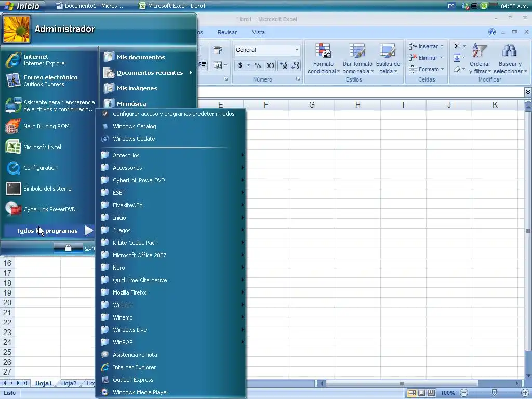This screenshot has width=532, height=399.
Task: Launch Outlook Express email from pinned list
Action: 49,81
